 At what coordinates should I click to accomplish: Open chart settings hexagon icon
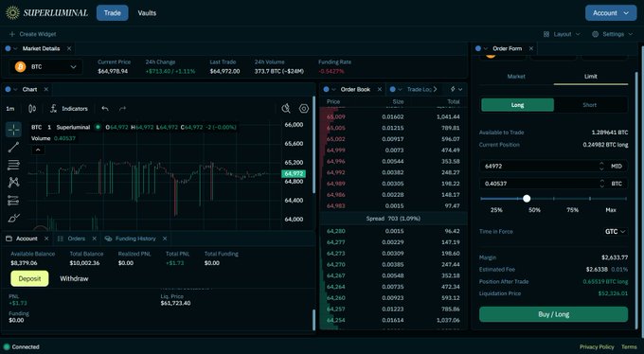pos(304,109)
